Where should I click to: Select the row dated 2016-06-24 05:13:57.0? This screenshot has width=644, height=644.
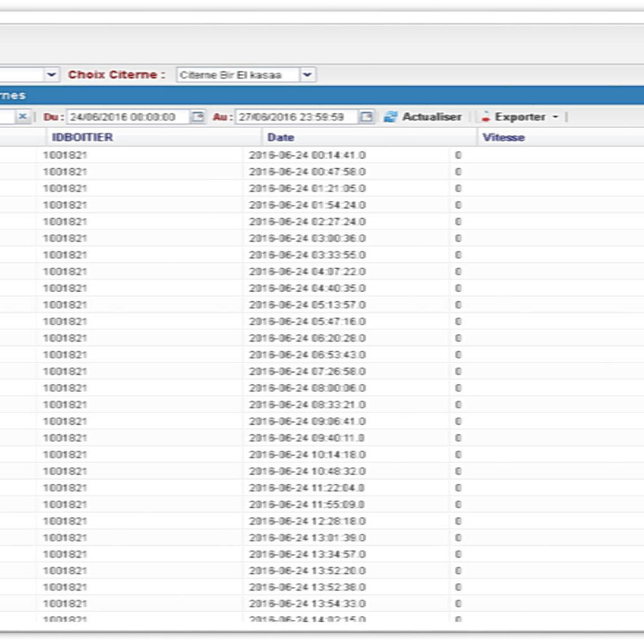pyautogui.click(x=307, y=305)
